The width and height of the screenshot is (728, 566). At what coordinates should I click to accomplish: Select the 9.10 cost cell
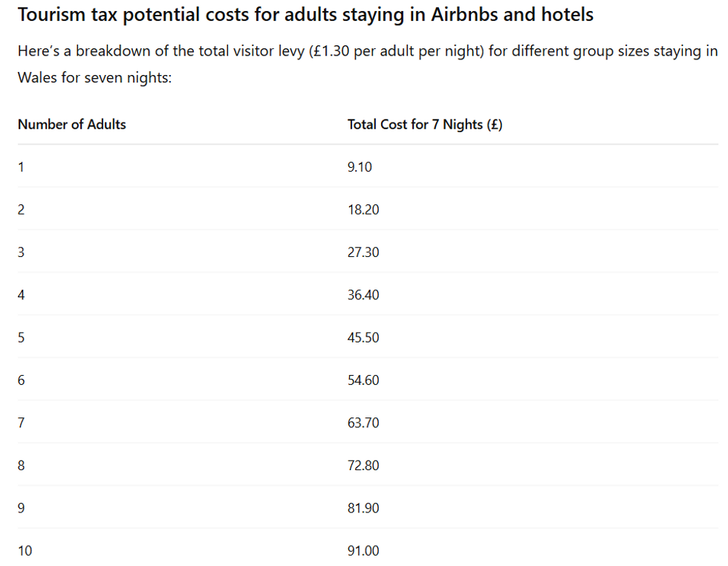[x=360, y=167]
